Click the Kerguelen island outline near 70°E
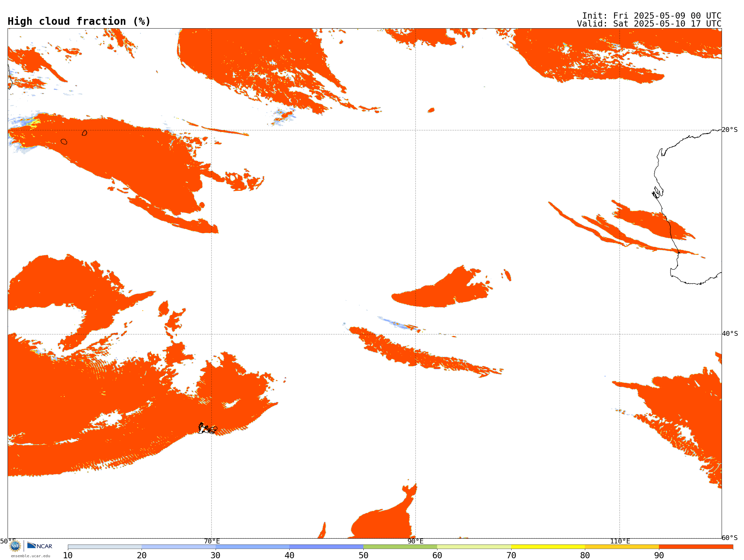The width and height of the screenshot is (744, 560). (x=208, y=428)
